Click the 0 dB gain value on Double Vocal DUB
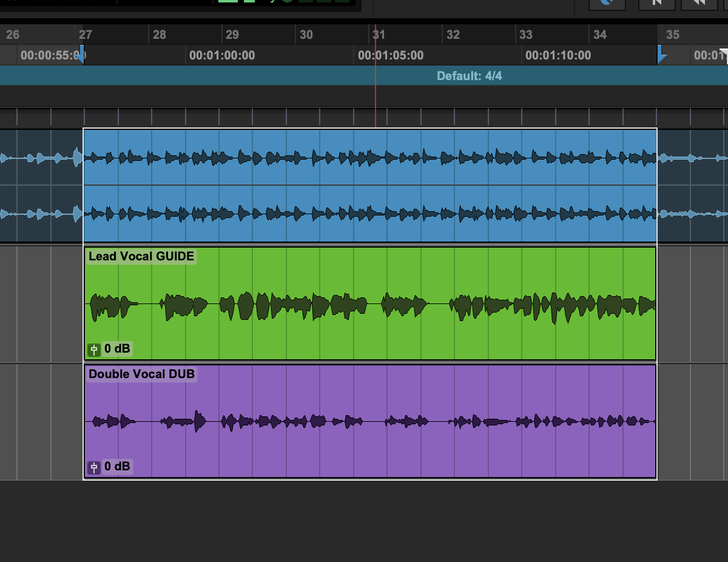Screen dimensions: 728x562 tap(117, 467)
